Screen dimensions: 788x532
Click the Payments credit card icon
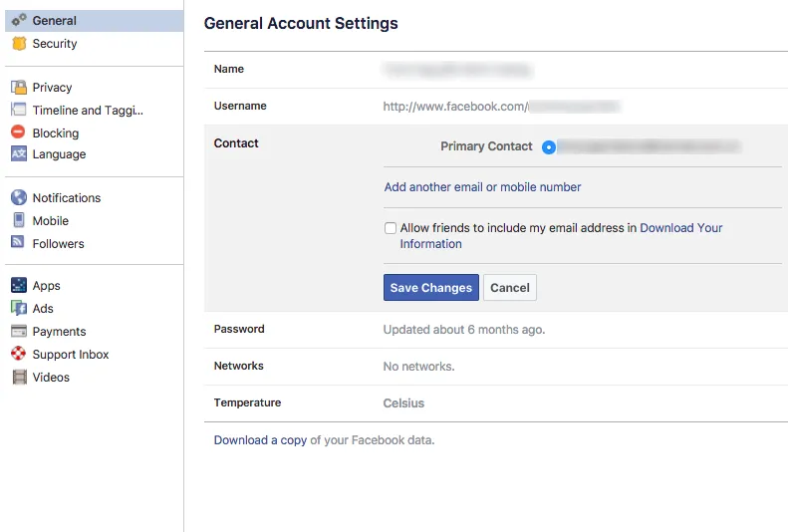pyautogui.click(x=19, y=331)
